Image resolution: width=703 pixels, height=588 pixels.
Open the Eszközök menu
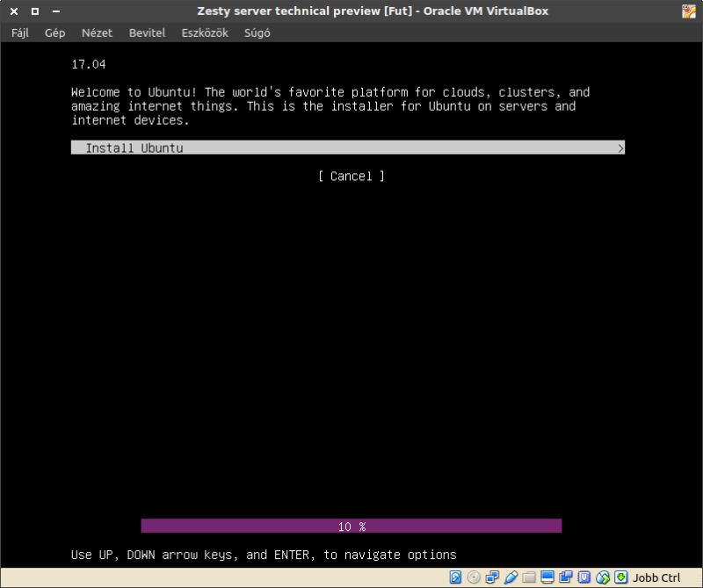click(x=205, y=33)
